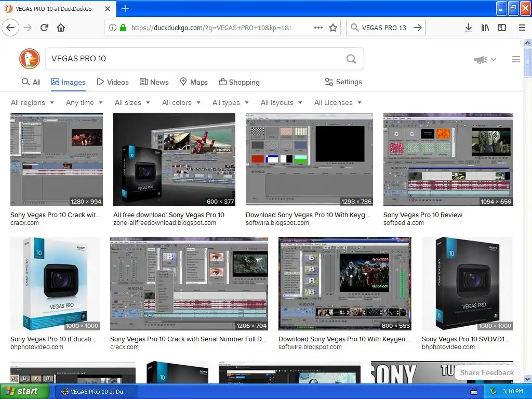Image resolution: width=532 pixels, height=399 pixels.
Task: Open the Firefox hamburger menu
Action: pos(522,28)
